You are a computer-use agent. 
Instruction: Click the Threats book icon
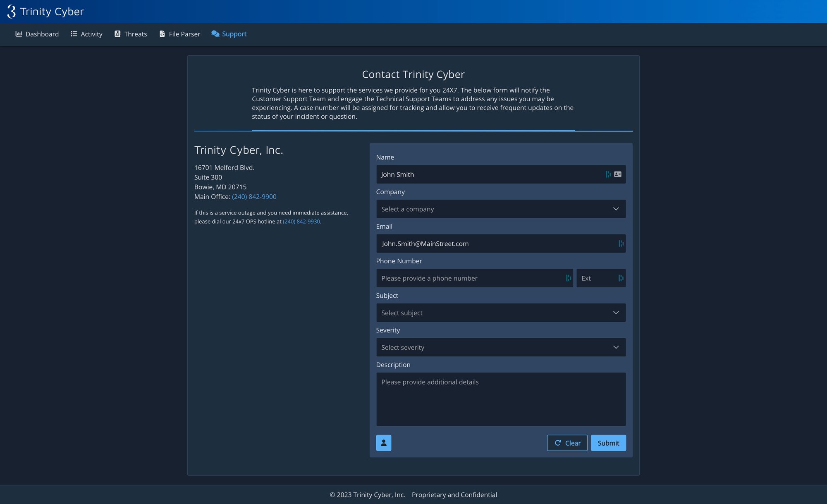tap(117, 34)
